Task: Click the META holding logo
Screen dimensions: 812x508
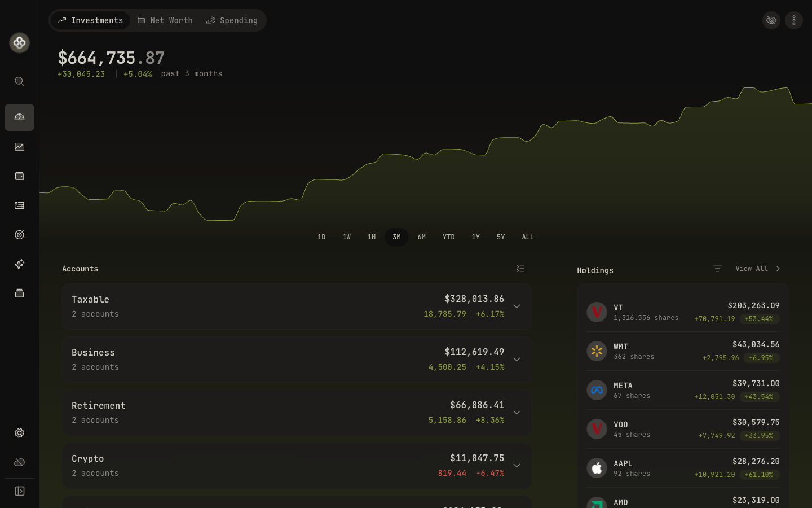Action: [x=597, y=390]
